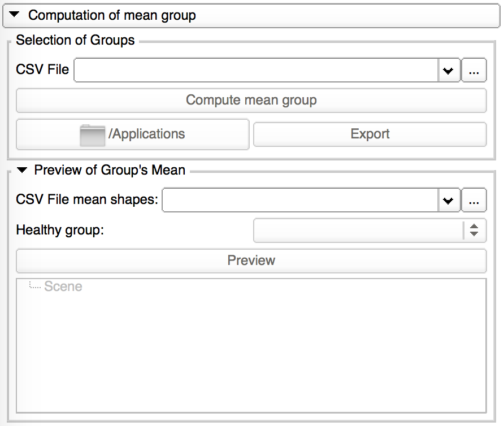Screen dimensions: 504x426
Task: Collapse the Preview of Group's Mean triangle
Action: [22, 170]
